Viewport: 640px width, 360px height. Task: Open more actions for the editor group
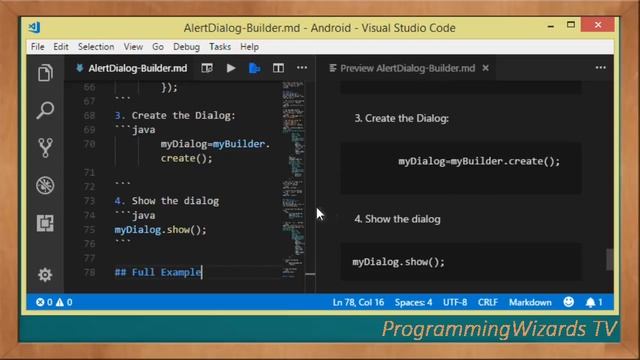(x=302, y=68)
